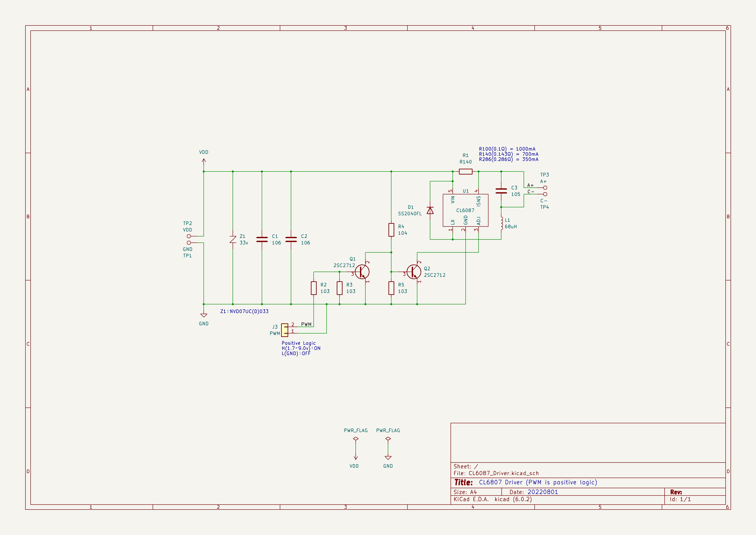This screenshot has width=756, height=535.
Task: Select the L1 inductor symbol
Action: click(501, 223)
